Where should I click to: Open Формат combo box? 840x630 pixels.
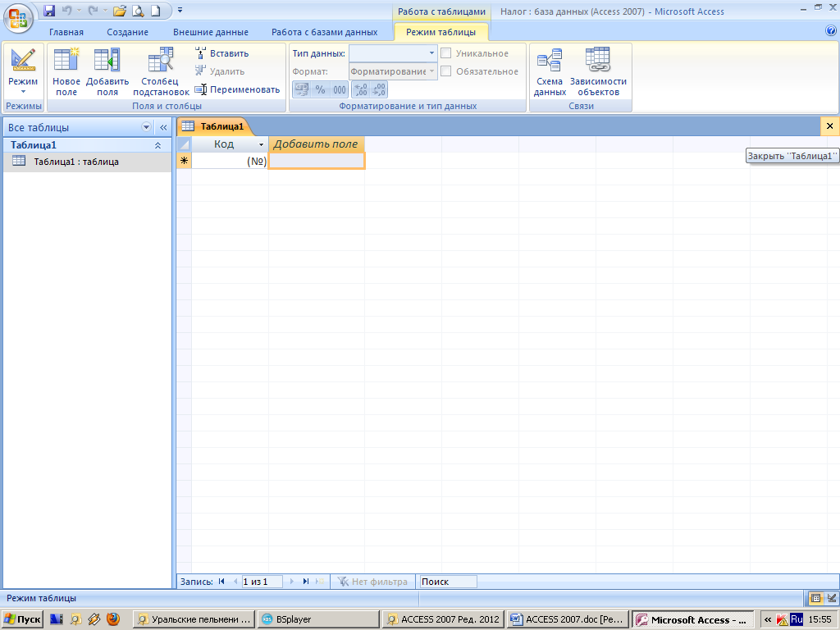[393, 71]
